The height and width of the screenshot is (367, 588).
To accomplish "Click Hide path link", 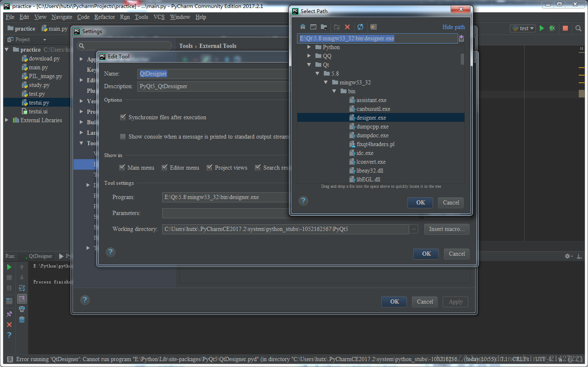I will [x=454, y=27].
